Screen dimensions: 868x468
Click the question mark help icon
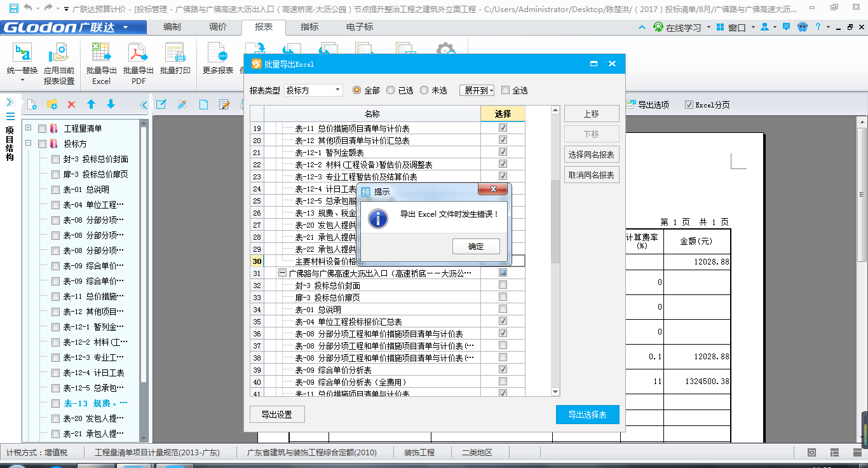pyautogui.click(x=818, y=27)
